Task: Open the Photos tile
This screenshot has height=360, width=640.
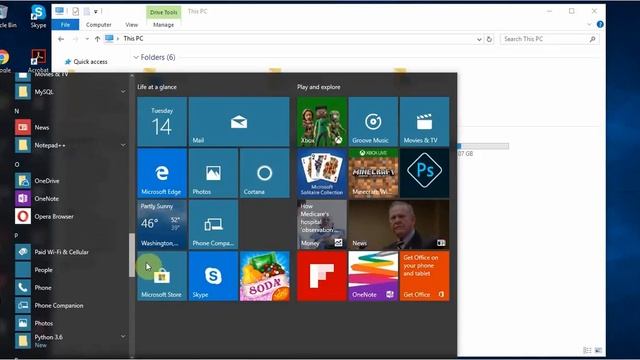Action: (x=213, y=173)
